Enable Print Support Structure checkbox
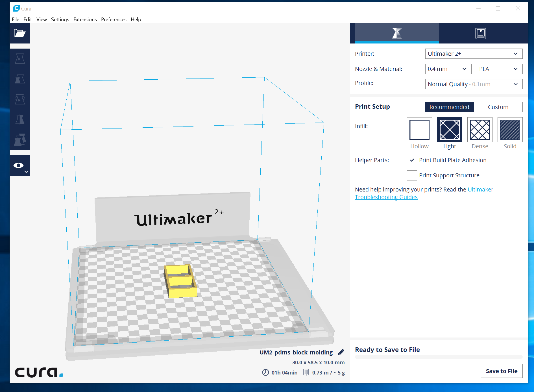 coord(412,175)
